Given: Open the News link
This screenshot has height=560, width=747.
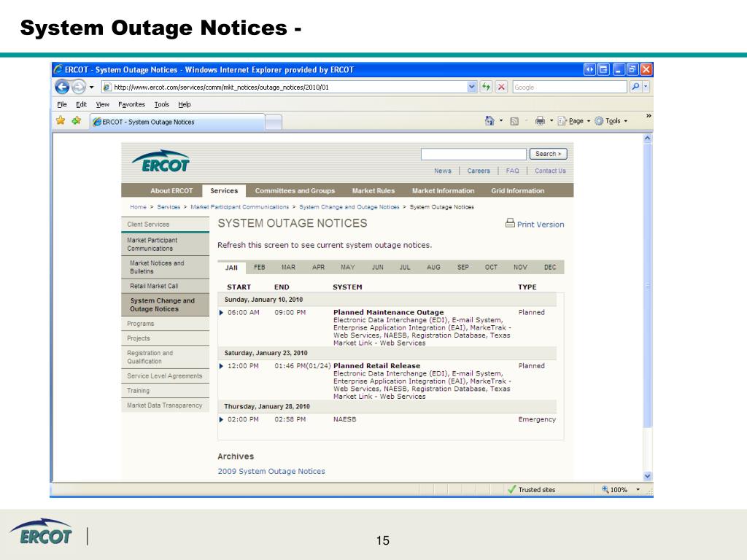Looking at the screenshot, I should click(x=443, y=171).
